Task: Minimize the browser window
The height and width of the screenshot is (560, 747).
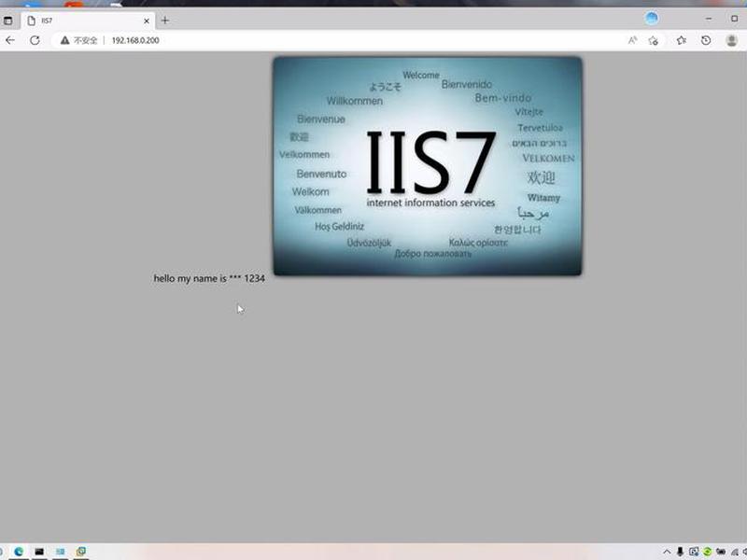Action: (709, 19)
